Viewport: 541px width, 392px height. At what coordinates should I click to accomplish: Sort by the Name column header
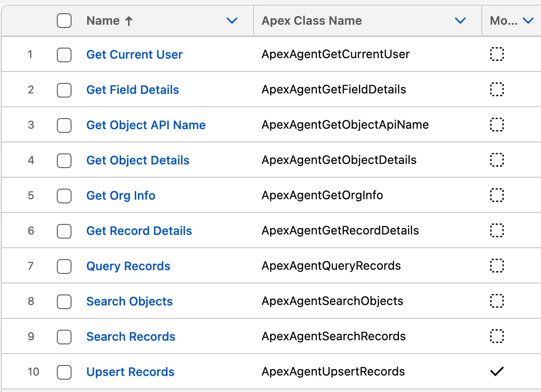tap(110, 21)
